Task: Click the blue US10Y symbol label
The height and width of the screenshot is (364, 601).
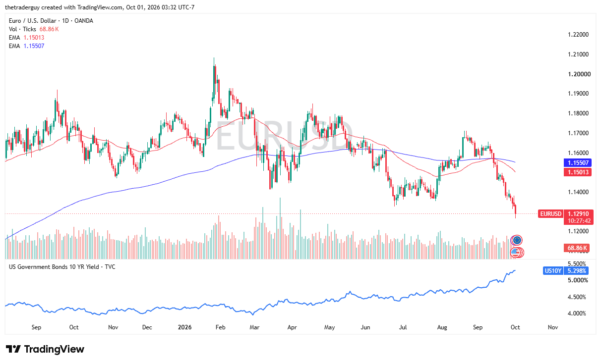Action: tap(553, 271)
